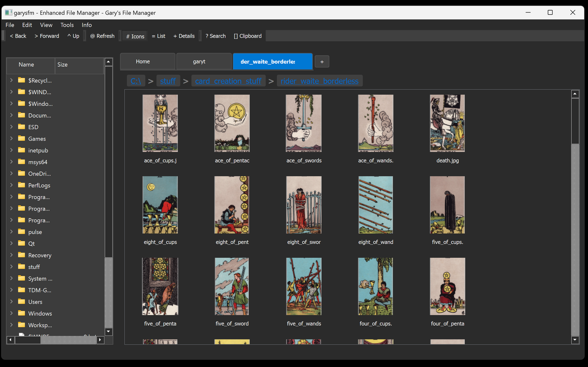
Task: Select the eight_of_wands card thumbnail
Action: (376, 205)
